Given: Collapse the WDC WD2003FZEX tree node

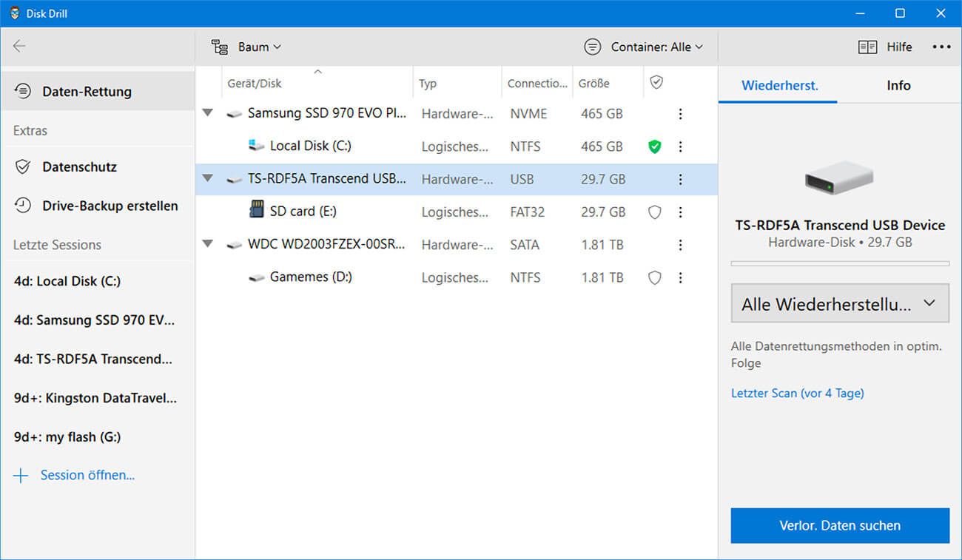Looking at the screenshot, I should click(x=208, y=243).
